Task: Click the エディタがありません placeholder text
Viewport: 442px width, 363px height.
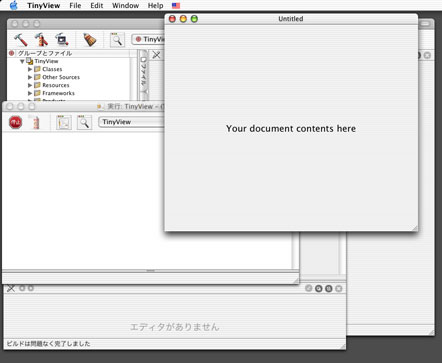Action: (x=174, y=327)
